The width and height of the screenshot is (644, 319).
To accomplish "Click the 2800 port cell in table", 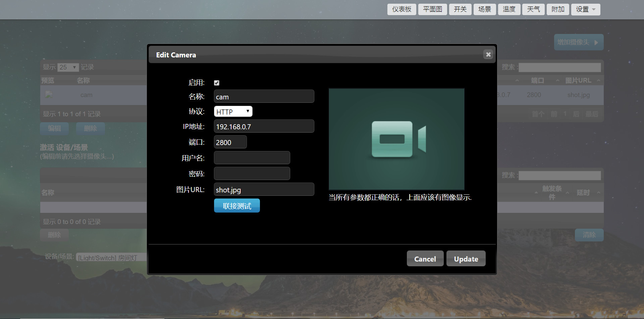I will 534,95.
